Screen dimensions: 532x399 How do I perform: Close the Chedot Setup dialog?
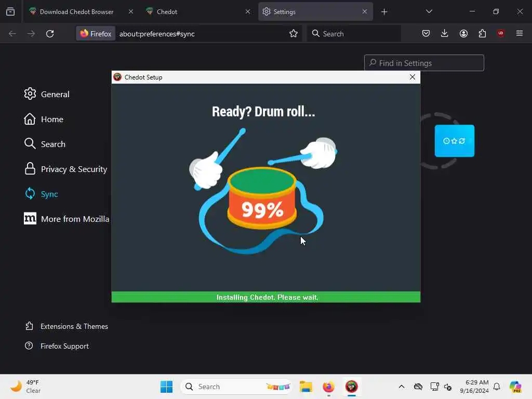tap(413, 77)
